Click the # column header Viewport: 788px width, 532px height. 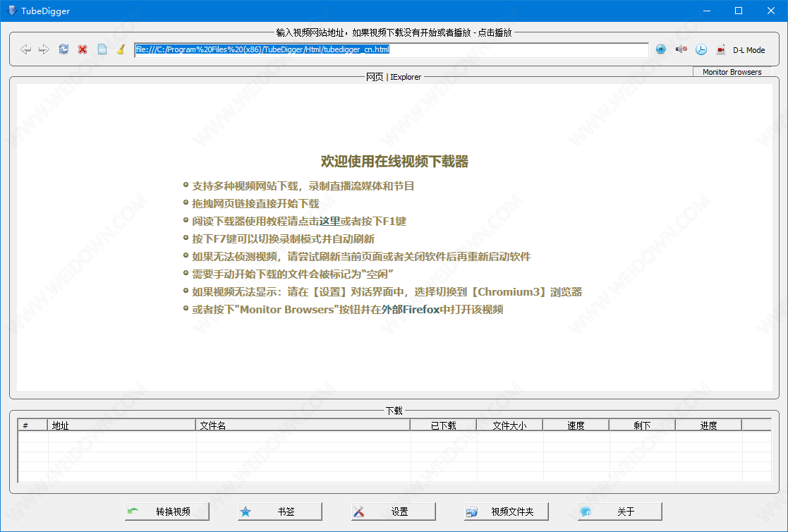[x=32, y=425]
